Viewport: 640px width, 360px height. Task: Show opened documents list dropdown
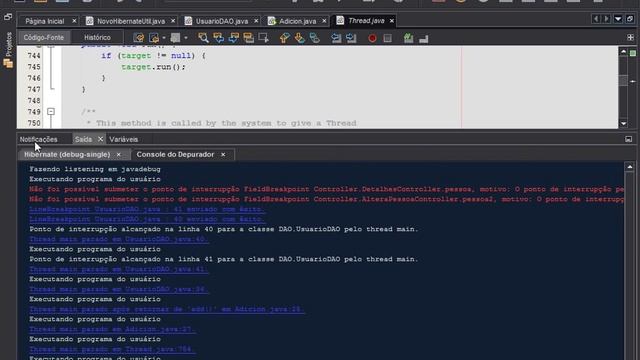click(618, 19)
